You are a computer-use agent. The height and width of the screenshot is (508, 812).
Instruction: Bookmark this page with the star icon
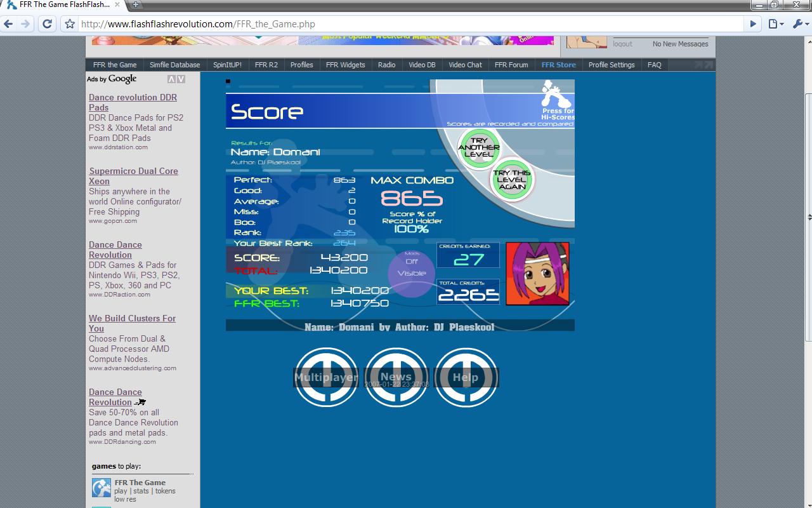(70, 24)
